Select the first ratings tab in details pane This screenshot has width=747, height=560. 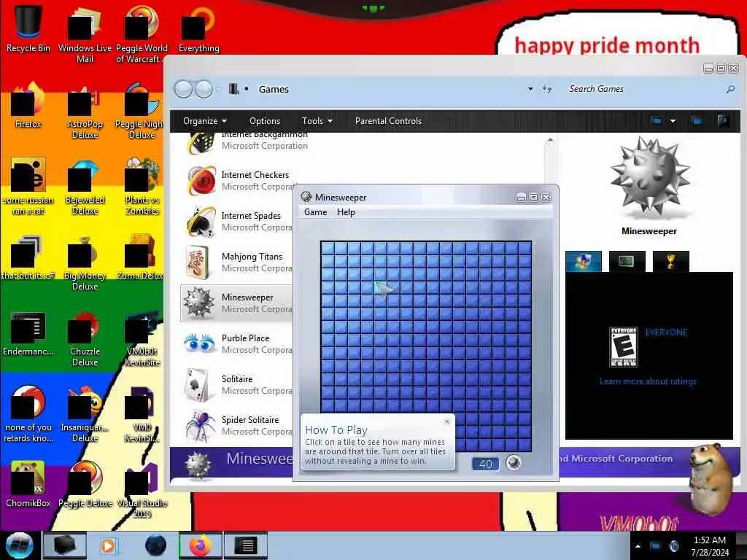583,261
